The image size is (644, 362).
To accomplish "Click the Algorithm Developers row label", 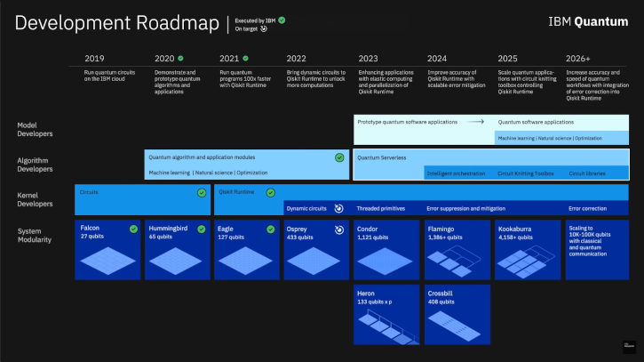I will click(x=35, y=165).
